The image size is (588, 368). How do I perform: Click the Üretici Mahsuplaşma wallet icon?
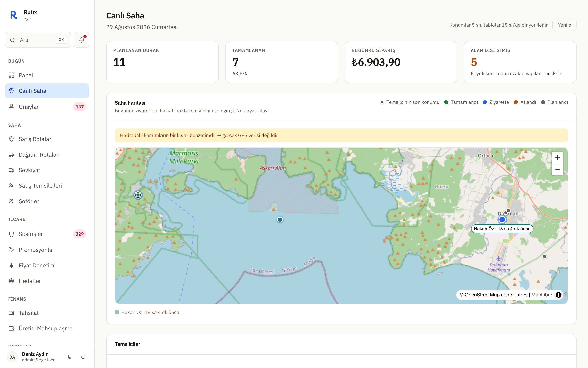coord(11,328)
